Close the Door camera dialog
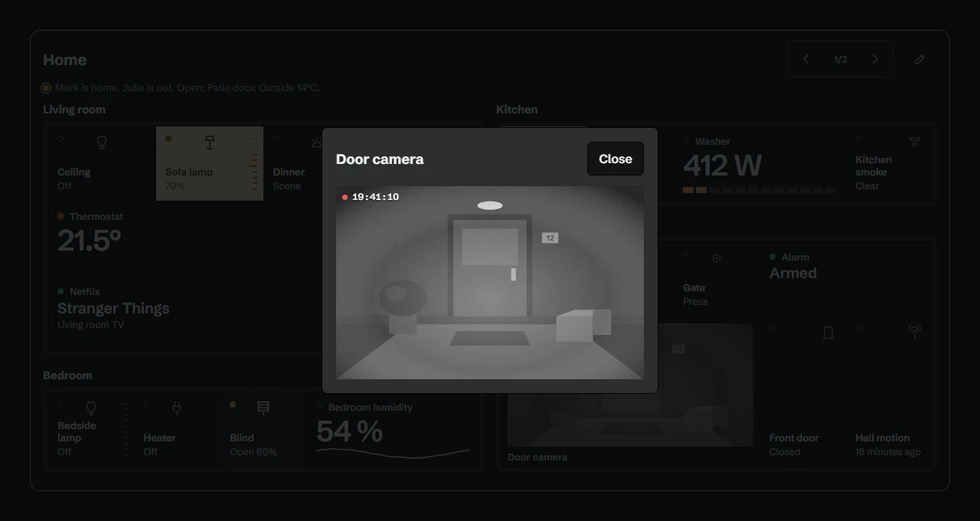 pos(615,159)
